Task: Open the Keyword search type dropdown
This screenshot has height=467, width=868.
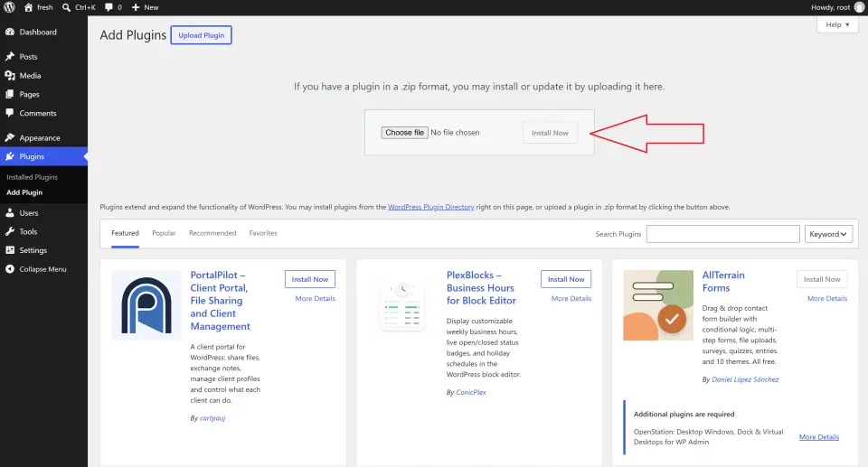Action: point(828,234)
